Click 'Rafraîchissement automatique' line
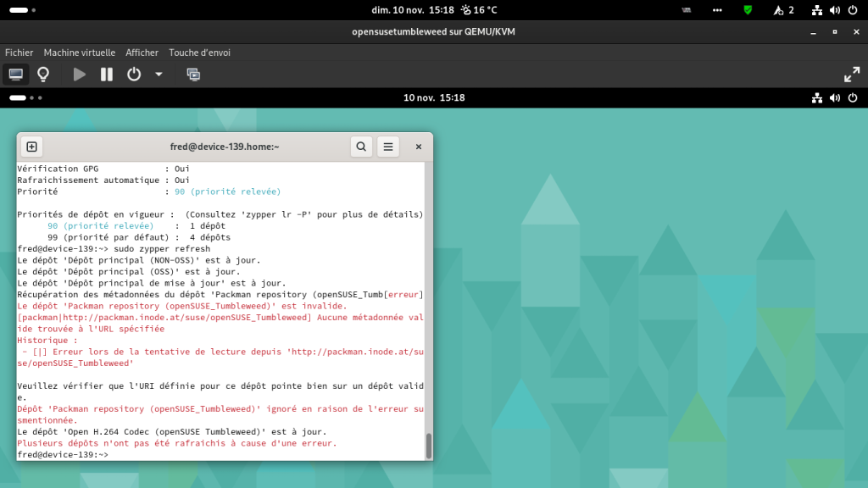The height and width of the screenshot is (488, 868). 103,180
